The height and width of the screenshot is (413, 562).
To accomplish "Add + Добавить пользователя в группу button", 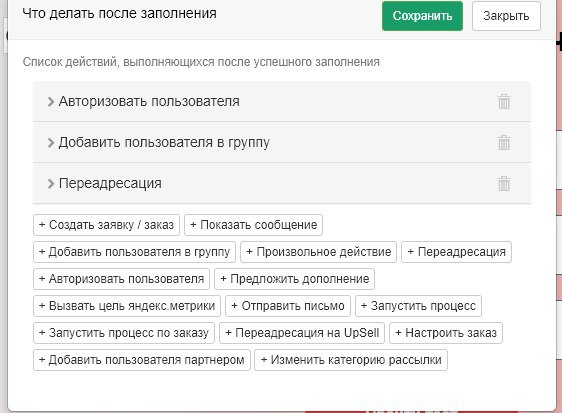I will 134,252.
